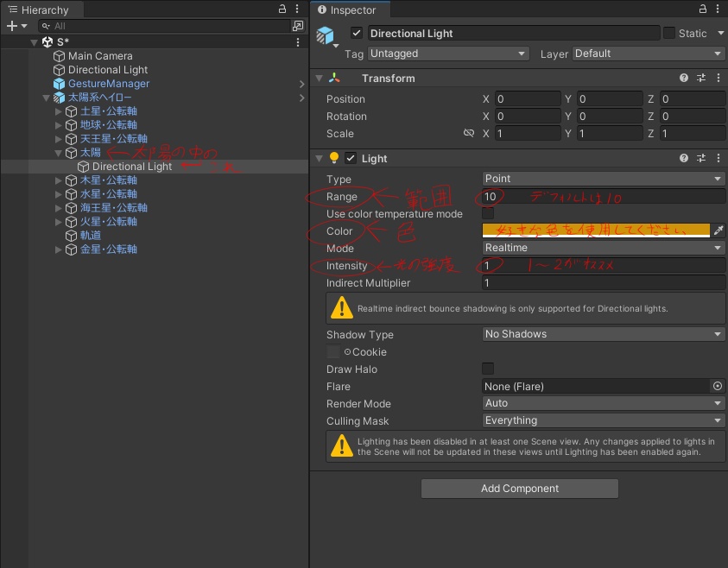
Task: Click the GameObject cube icon in Inspector
Action: pyautogui.click(x=325, y=35)
